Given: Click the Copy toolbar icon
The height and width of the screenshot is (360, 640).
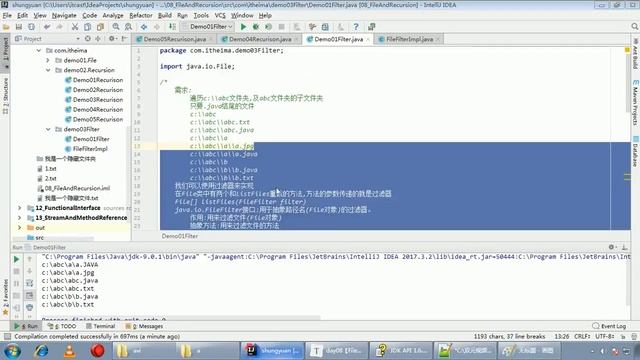Looking at the screenshot, I should [x=87, y=27].
